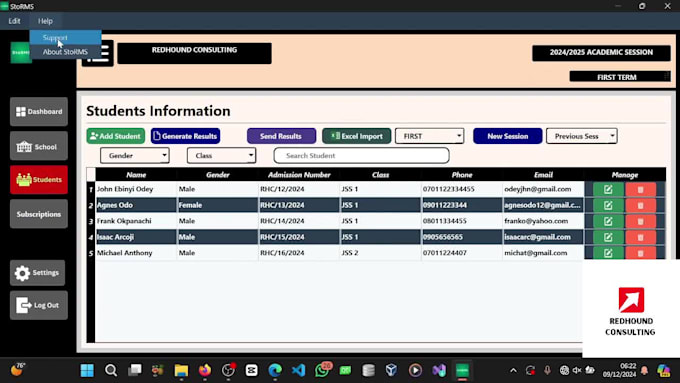
Task: Sort by Name column header
Action: pyautogui.click(x=136, y=175)
